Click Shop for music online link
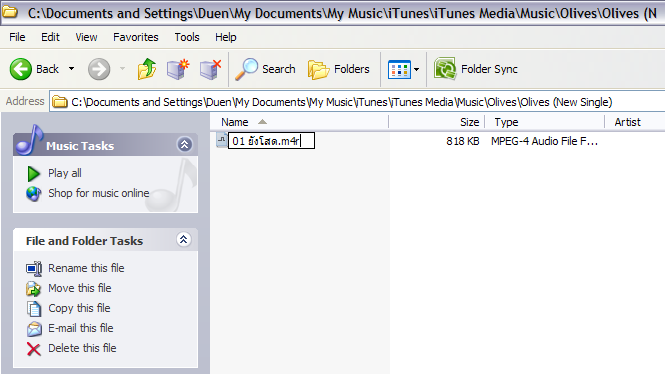 (x=99, y=193)
